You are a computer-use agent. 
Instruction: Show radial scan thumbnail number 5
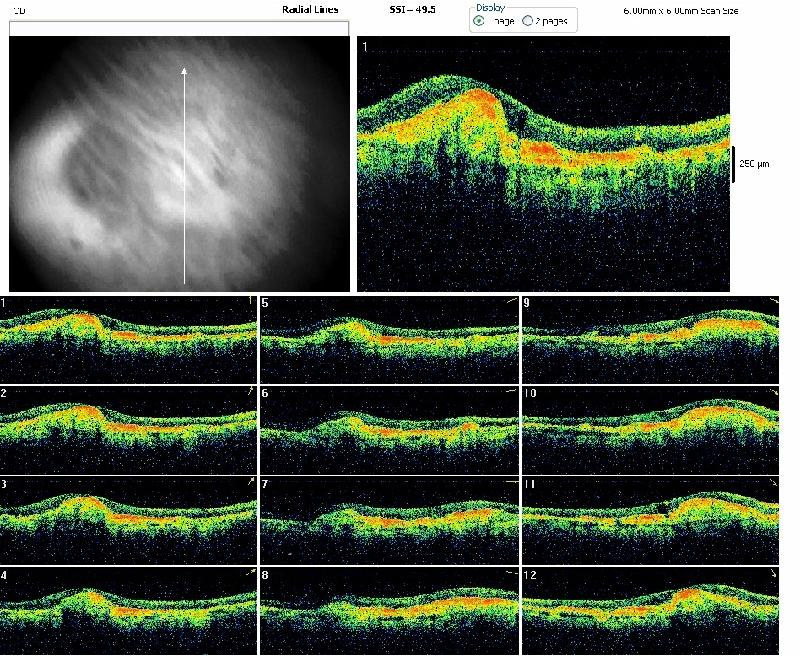click(x=389, y=339)
